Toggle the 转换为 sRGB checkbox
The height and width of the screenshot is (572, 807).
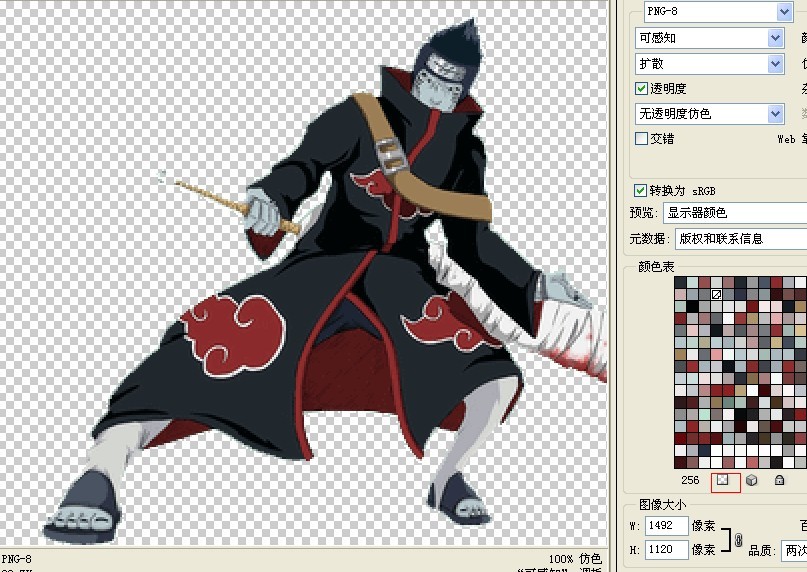pyautogui.click(x=640, y=190)
